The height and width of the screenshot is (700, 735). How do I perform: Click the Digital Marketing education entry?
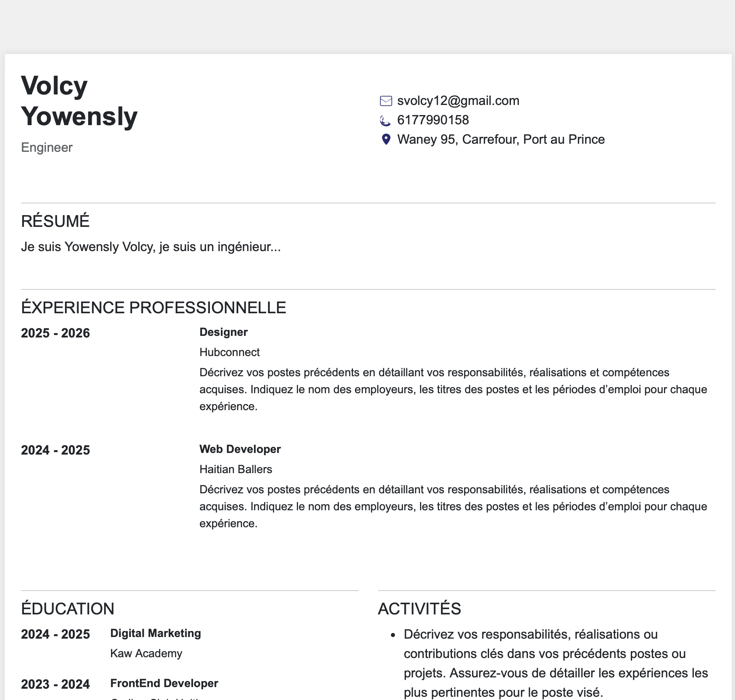[155, 633]
